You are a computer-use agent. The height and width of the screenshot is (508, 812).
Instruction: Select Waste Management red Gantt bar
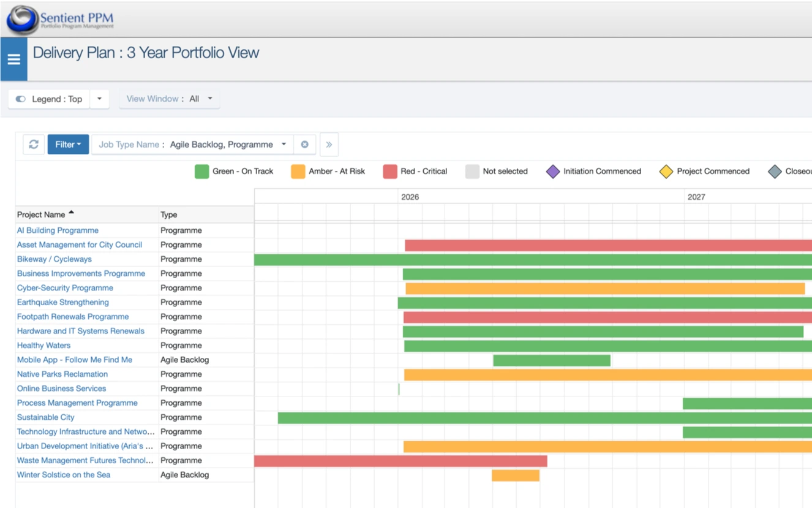click(x=400, y=461)
